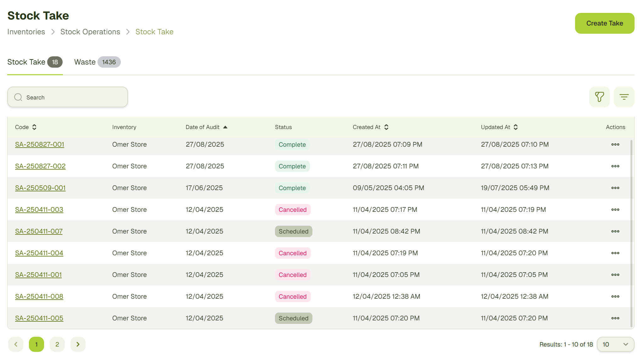Screen dimensions: 644x361
Task: Click the filter funnel icon
Action: tap(599, 97)
